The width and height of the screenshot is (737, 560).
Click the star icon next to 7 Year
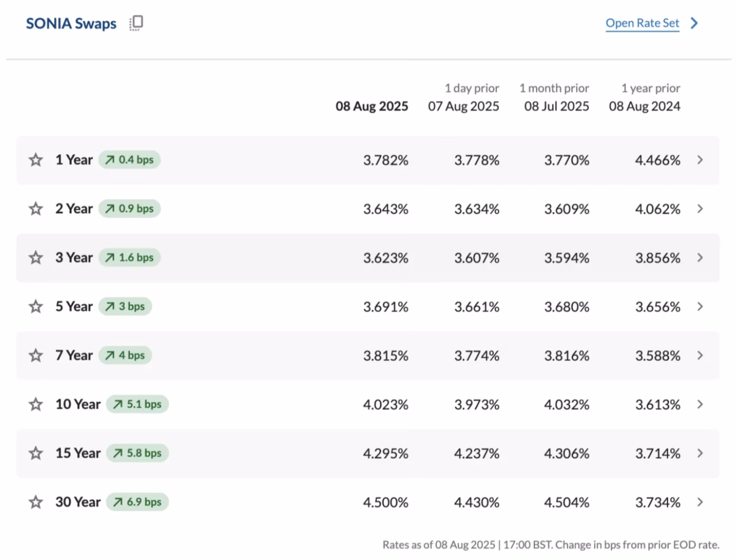pyautogui.click(x=35, y=355)
